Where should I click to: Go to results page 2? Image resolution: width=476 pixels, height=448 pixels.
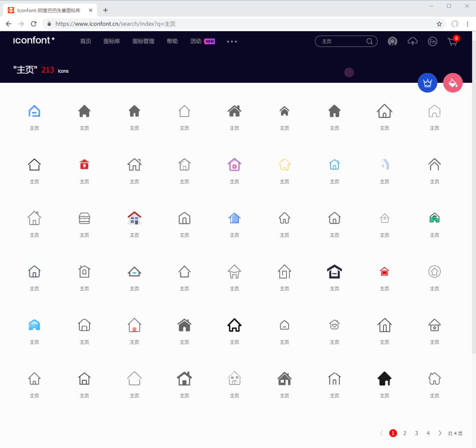(x=405, y=433)
